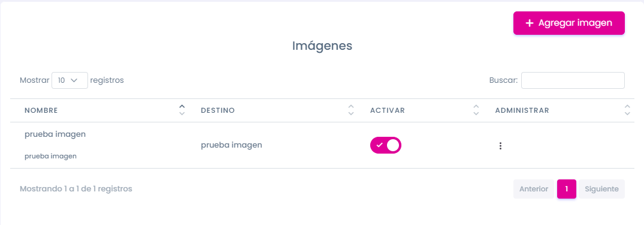Click the prueba imagen name entry
The height and width of the screenshot is (225, 644).
tap(55, 134)
